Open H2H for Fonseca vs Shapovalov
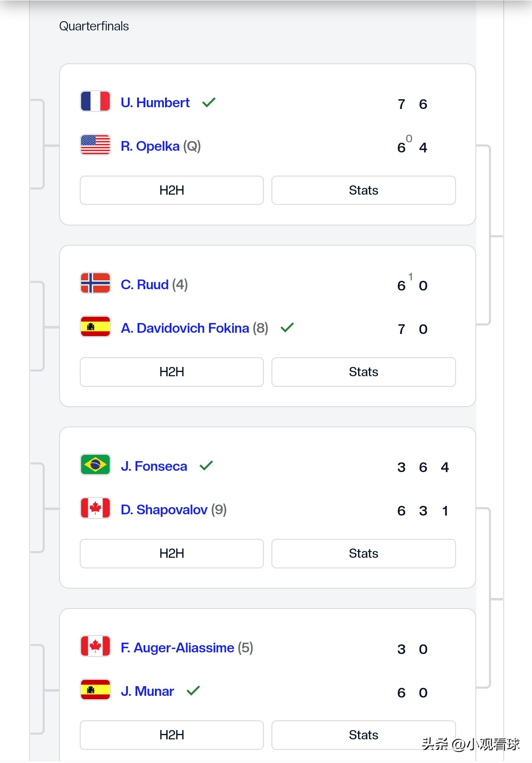This screenshot has height=763, width=532. [x=171, y=554]
